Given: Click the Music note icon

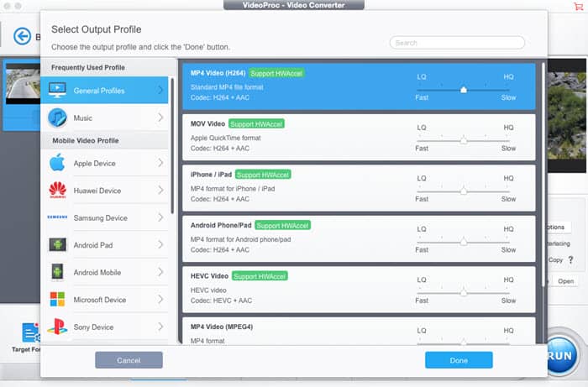Looking at the screenshot, I should click(x=57, y=118).
